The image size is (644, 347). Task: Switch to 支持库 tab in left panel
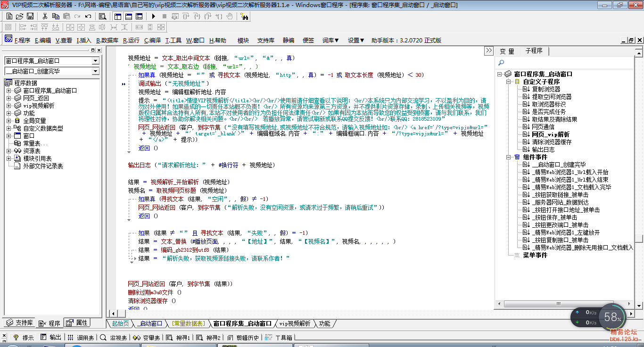click(x=20, y=323)
